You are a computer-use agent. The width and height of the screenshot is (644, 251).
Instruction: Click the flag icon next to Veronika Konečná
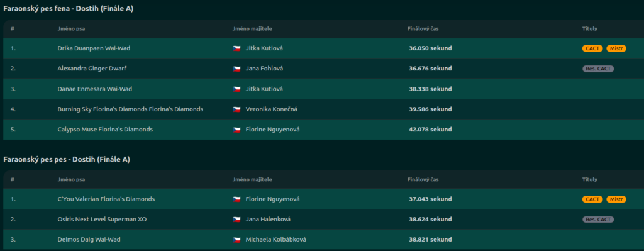[236, 109]
